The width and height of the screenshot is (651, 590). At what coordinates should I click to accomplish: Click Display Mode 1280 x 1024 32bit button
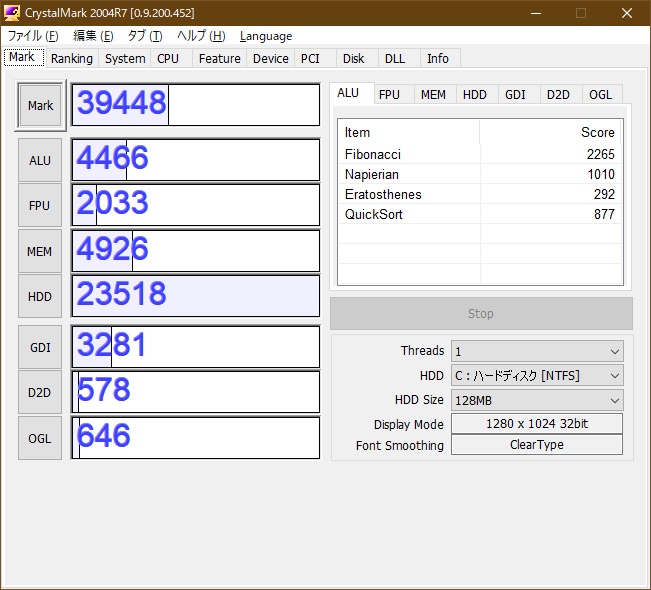[537, 424]
